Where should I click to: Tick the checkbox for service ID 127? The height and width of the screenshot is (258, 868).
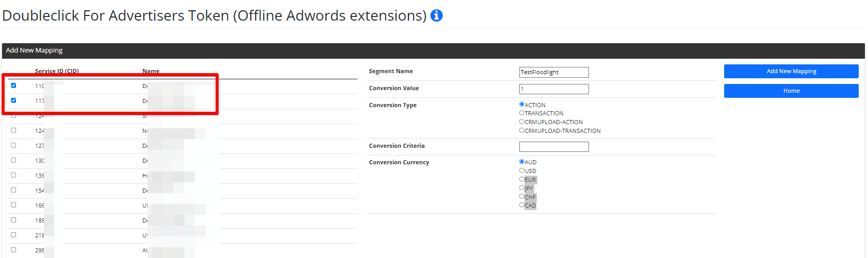(13, 145)
